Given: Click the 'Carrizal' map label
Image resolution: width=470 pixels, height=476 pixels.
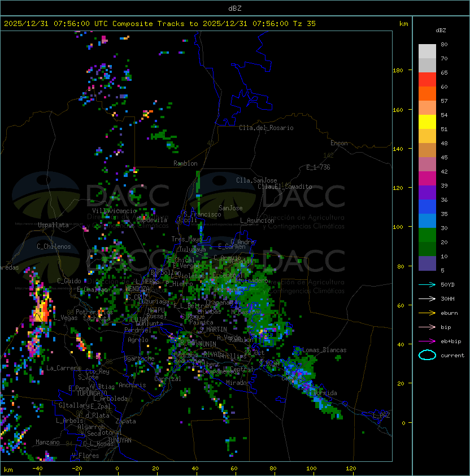Looking at the screenshot, I should (x=168, y=379).
